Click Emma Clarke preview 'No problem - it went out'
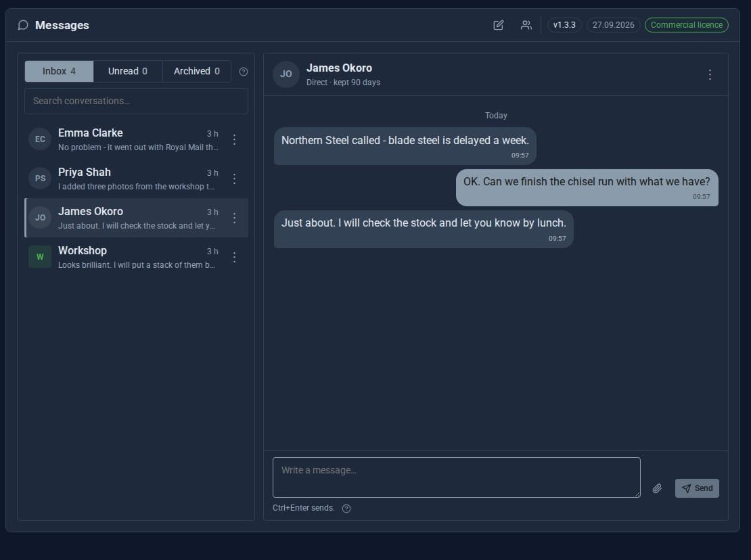Image resolution: width=751 pixels, height=560 pixels. (x=138, y=147)
